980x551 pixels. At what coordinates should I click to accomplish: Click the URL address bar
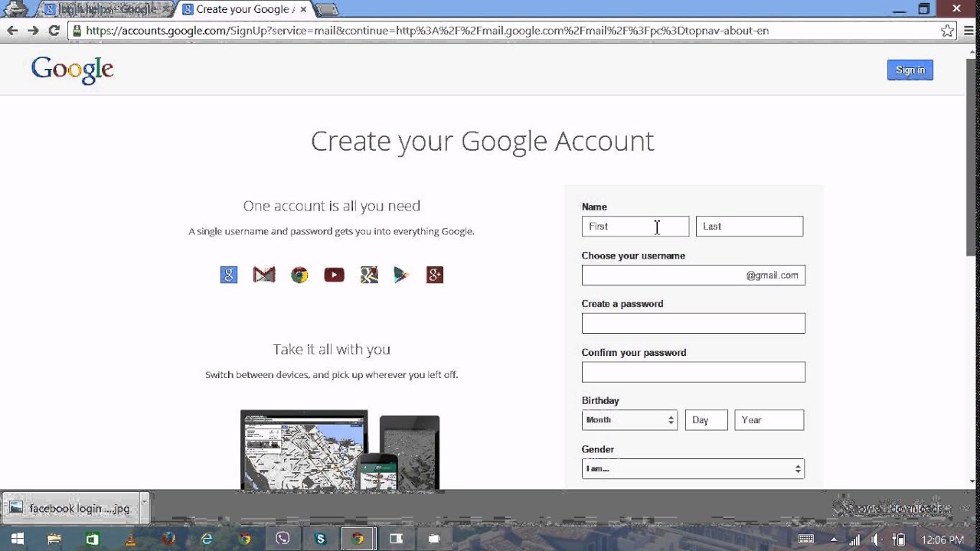tap(505, 31)
